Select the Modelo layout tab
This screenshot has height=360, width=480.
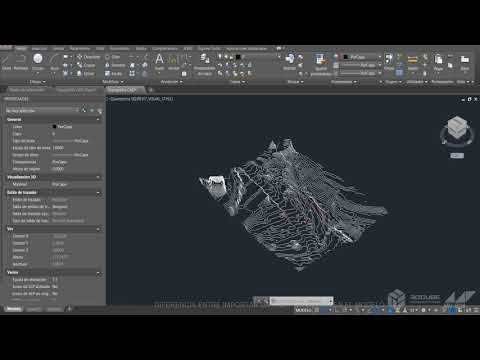click(x=14, y=309)
